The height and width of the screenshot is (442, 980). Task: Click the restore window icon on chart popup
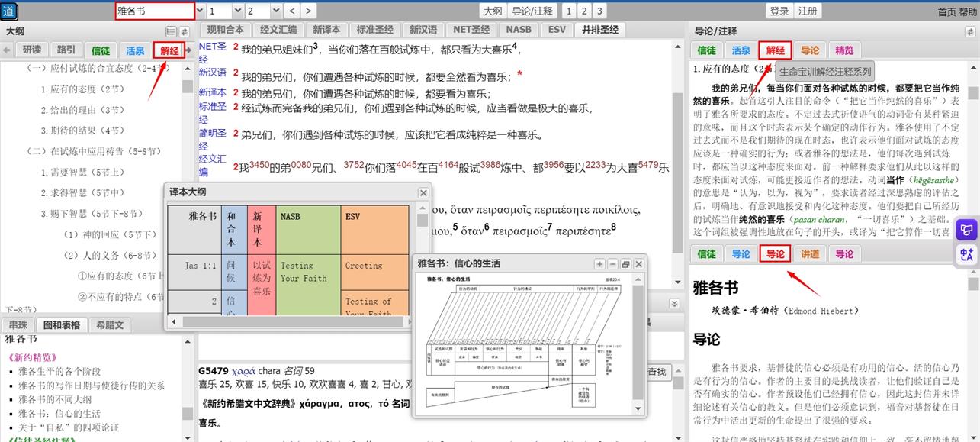pyautogui.click(x=625, y=264)
